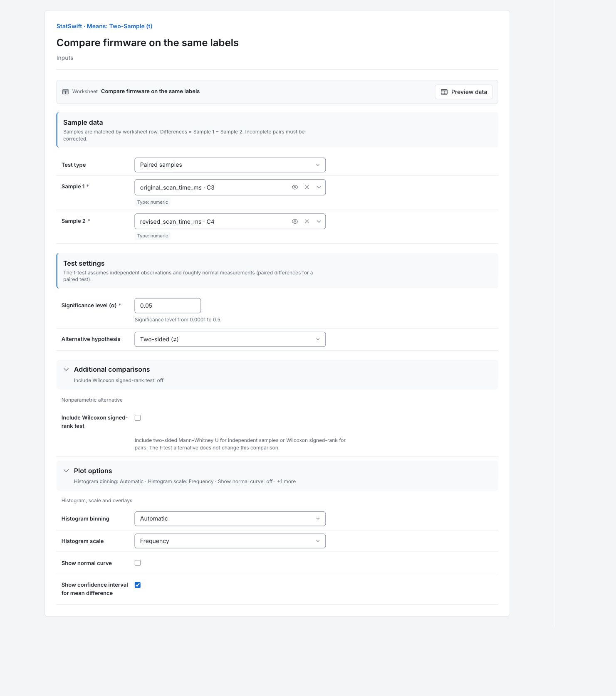Clear Sample 2 selection with X icon

click(307, 222)
